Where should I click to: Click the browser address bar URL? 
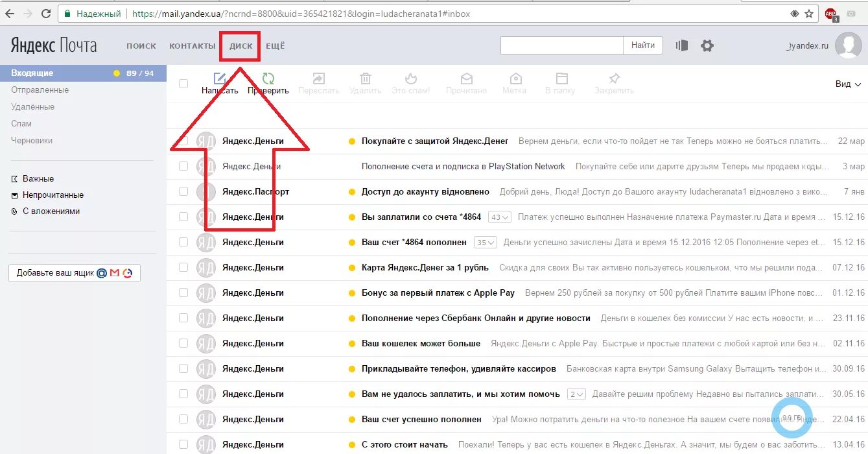pos(301,14)
